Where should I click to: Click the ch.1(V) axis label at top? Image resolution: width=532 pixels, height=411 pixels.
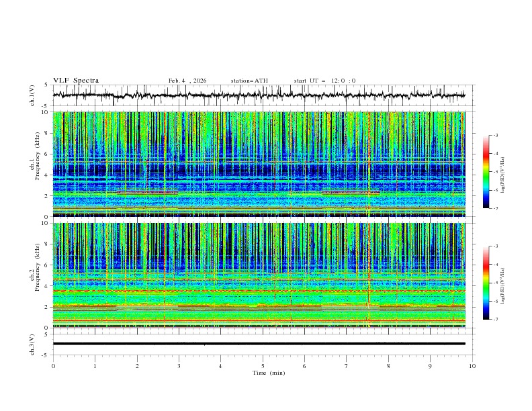pos(32,95)
